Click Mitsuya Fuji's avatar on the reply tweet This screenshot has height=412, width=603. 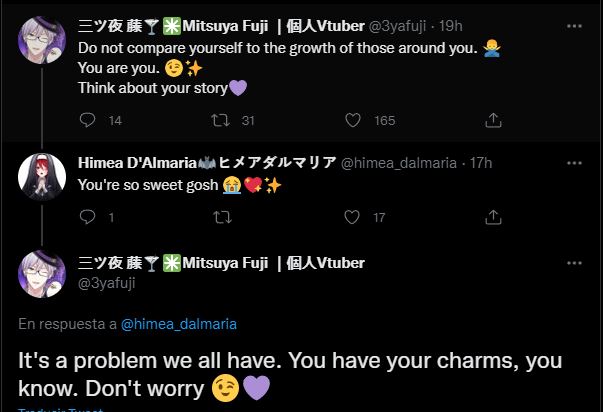42,273
